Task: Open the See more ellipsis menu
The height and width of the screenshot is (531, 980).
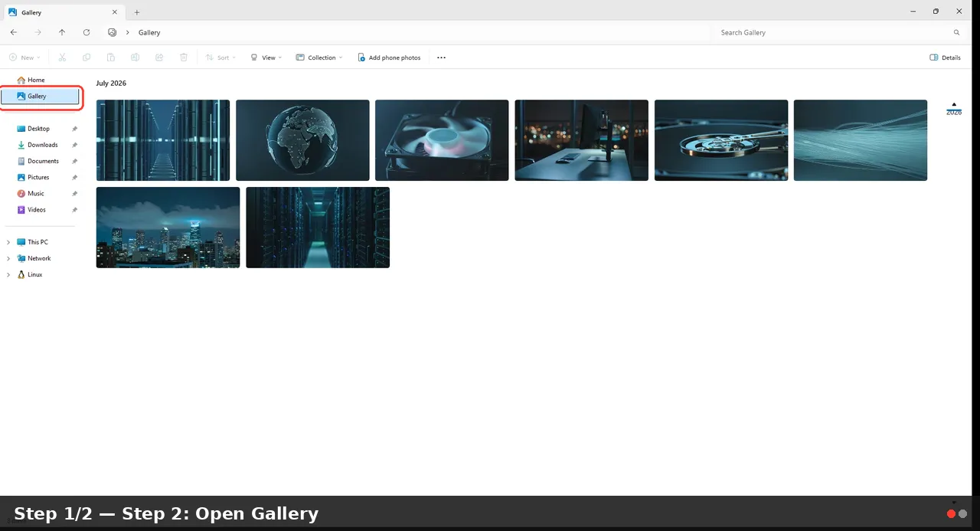Action: (x=441, y=57)
